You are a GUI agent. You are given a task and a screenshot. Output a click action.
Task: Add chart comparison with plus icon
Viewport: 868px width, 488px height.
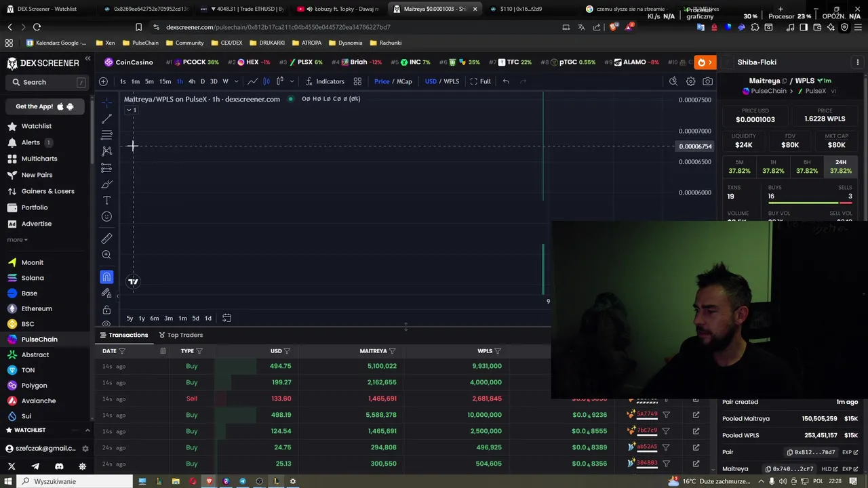(x=103, y=81)
